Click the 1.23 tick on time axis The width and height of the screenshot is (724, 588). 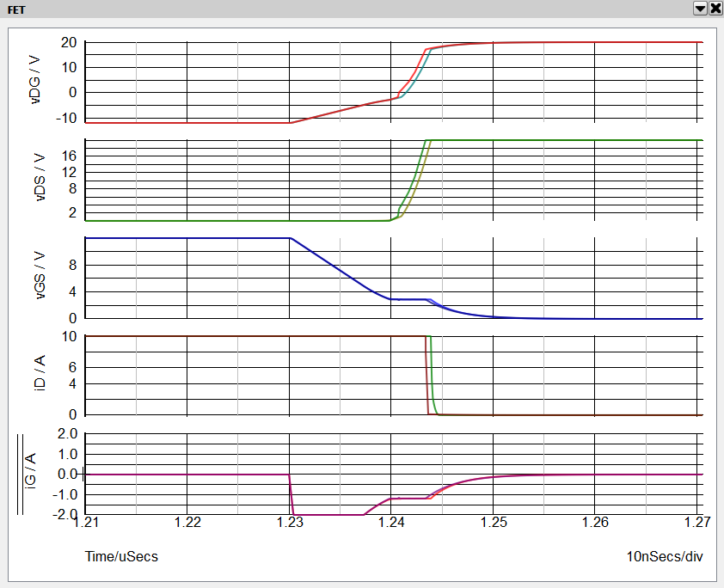pos(290,522)
